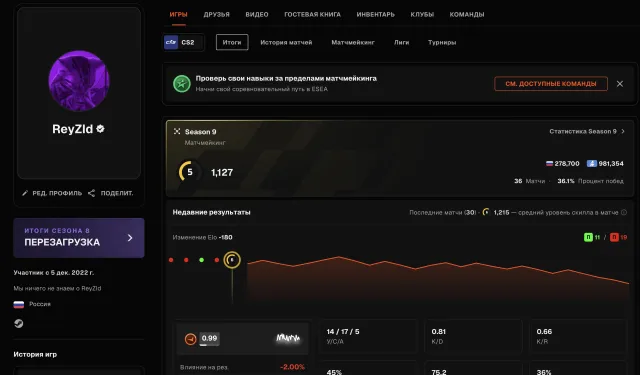Open the КОМАНДЫ tab
This screenshot has height=375, width=640.
(467, 14)
